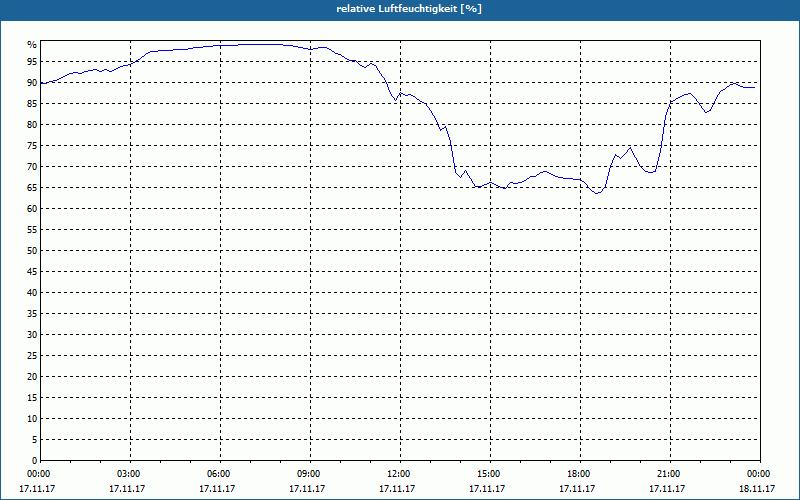800x500 pixels.
Task: Click the humidity curve minimum near 18:30
Action: tap(596, 193)
